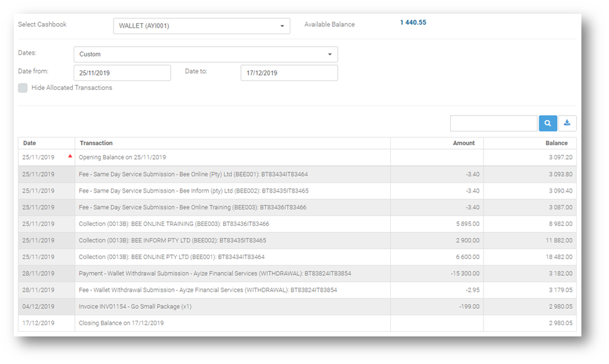
Task: Click the balance value 11 882.00
Action: [x=559, y=240]
